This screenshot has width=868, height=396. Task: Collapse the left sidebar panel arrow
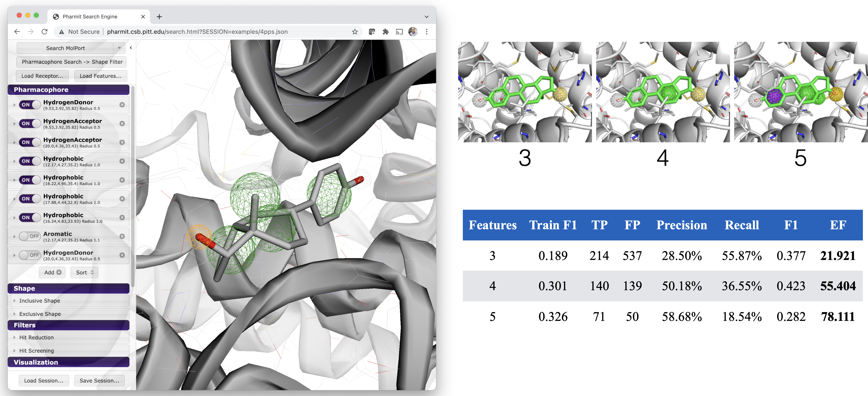tap(131, 48)
